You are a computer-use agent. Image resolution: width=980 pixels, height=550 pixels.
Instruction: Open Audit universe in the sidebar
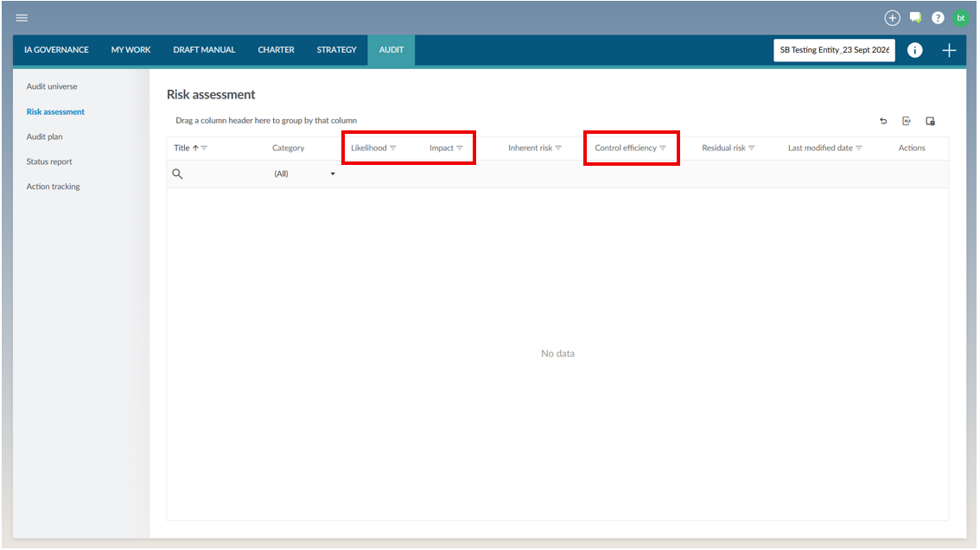pyautogui.click(x=52, y=87)
